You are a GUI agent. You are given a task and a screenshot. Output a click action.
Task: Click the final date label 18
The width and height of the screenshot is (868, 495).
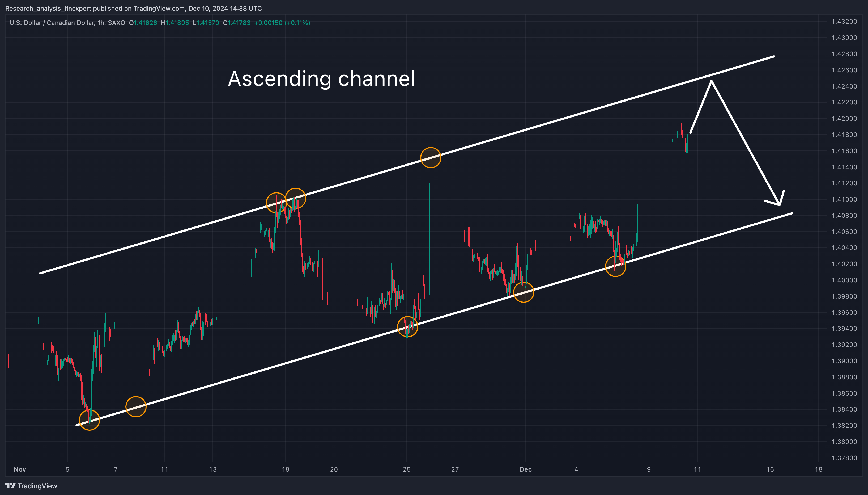pyautogui.click(x=818, y=469)
